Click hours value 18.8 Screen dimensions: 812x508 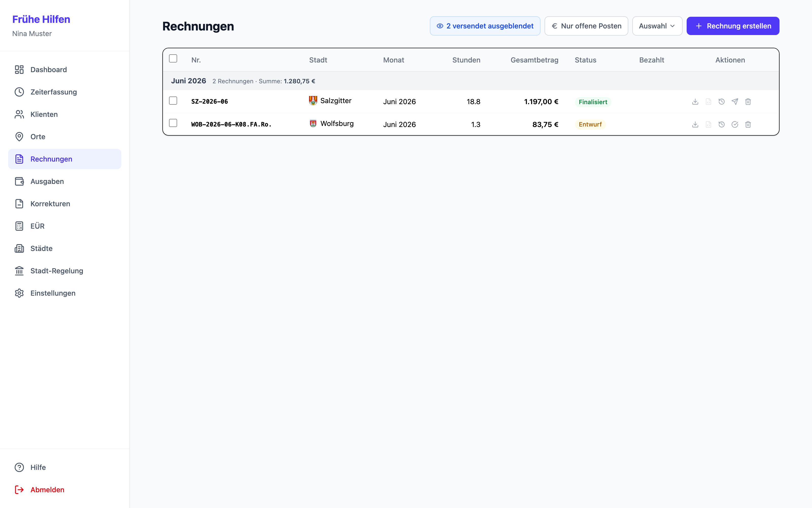473,101
